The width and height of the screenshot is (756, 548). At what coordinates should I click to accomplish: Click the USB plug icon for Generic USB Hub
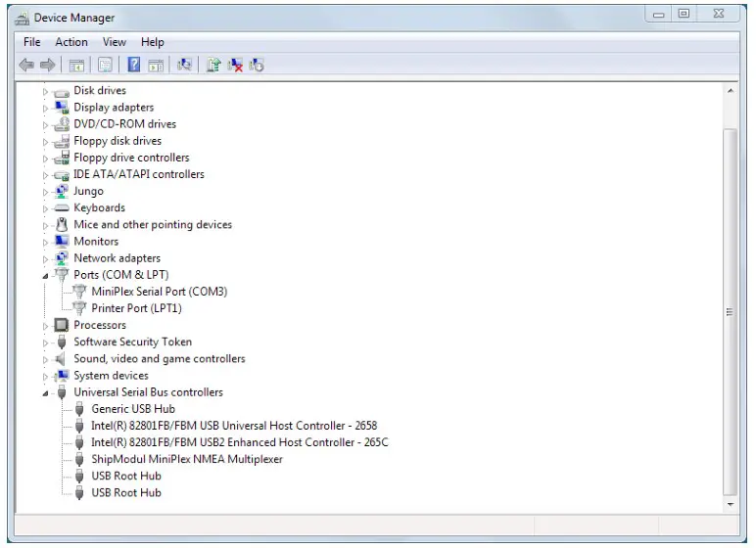coord(79,409)
